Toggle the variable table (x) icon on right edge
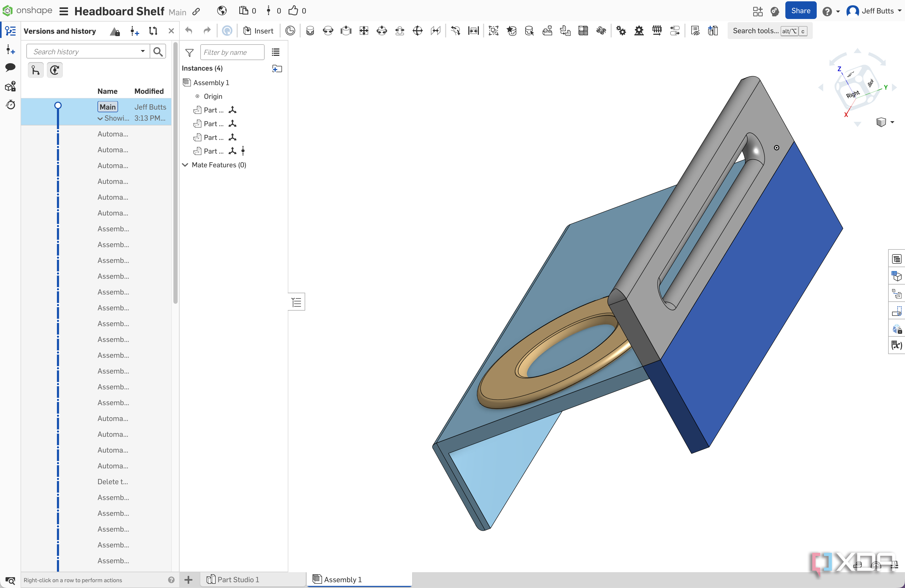 coord(897,345)
